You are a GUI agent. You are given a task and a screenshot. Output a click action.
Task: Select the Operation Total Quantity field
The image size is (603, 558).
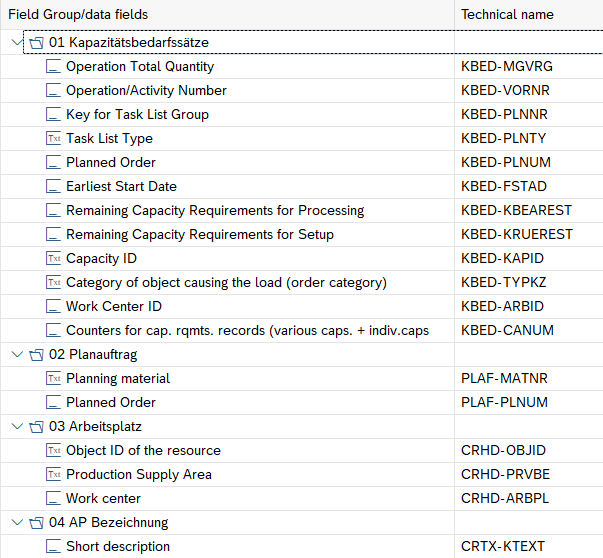[139, 67]
